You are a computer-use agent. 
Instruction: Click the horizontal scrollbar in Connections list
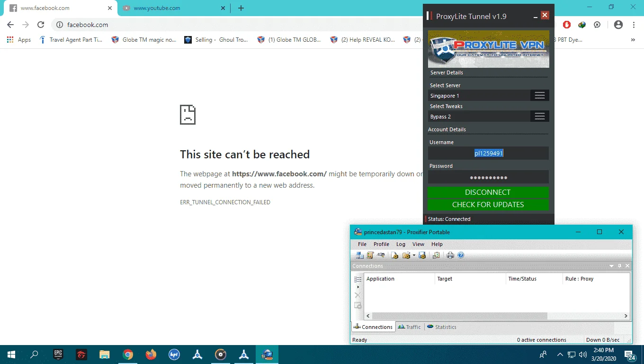click(x=459, y=316)
